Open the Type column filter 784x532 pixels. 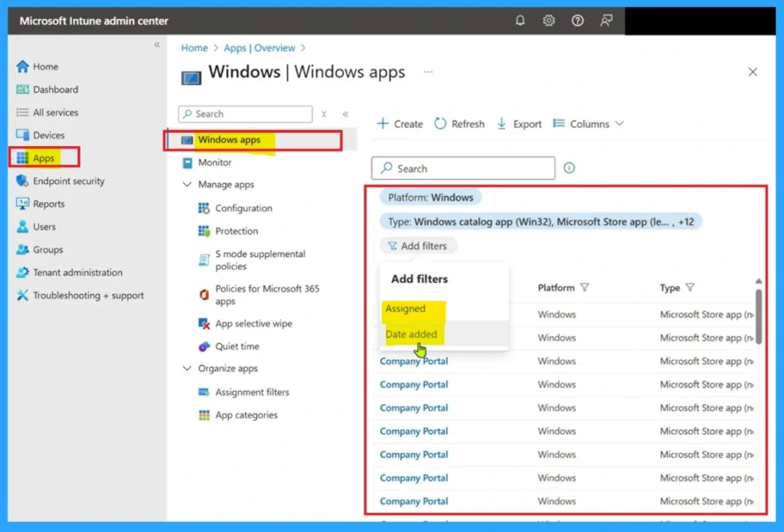[x=690, y=288]
